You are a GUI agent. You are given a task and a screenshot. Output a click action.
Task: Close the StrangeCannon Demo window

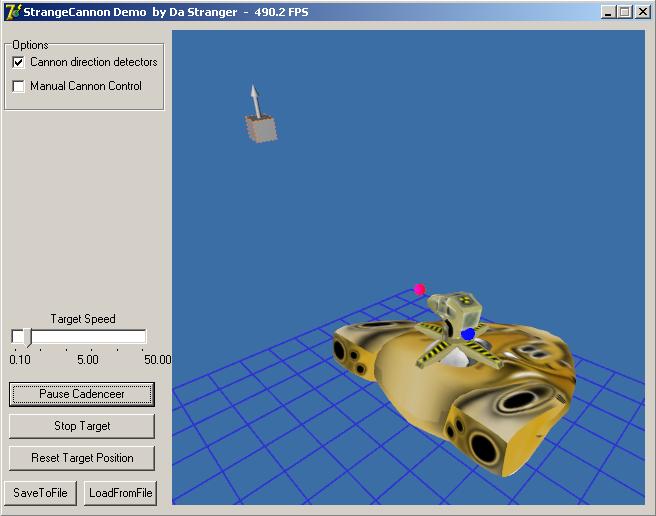click(x=642, y=12)
